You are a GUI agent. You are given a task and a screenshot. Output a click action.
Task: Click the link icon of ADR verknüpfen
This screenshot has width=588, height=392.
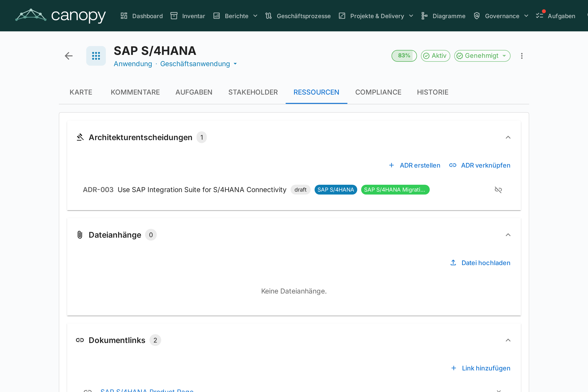pyautogui.click(x=453, y=165)
